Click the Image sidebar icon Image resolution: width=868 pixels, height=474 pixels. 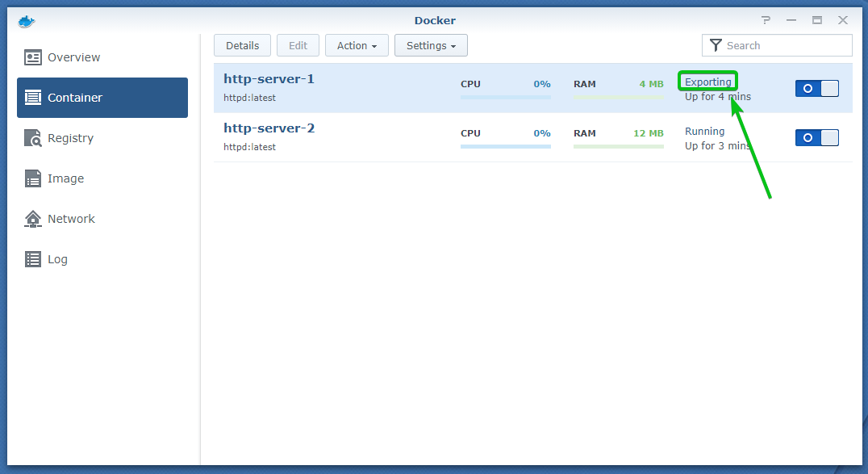(x=32, y=178)
